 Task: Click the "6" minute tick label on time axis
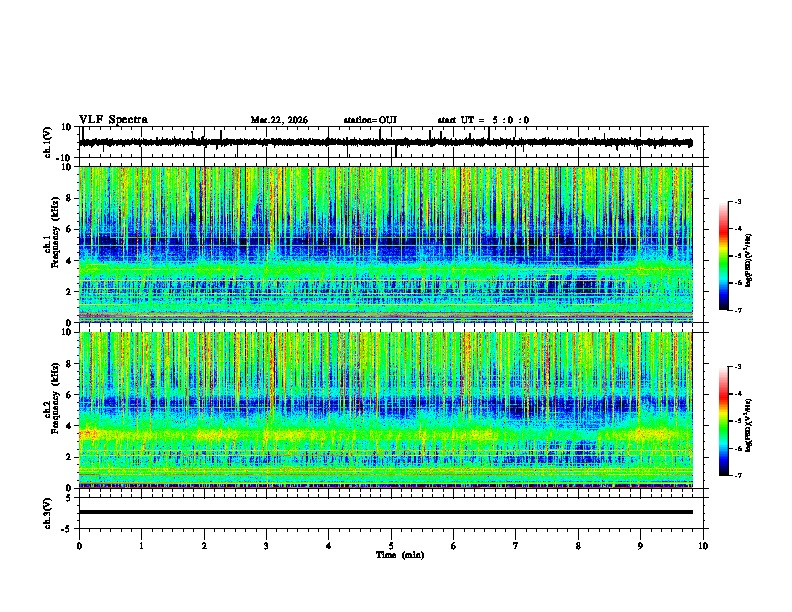point(454,546)
